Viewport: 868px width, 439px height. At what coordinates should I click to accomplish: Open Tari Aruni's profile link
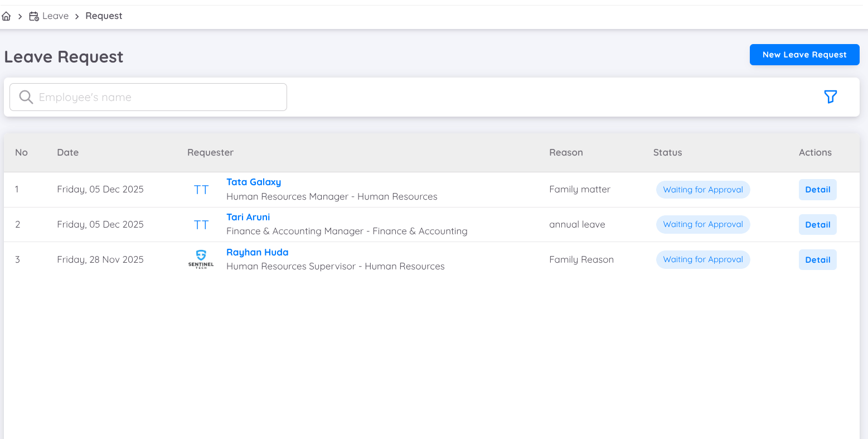[x=248, y=217]
